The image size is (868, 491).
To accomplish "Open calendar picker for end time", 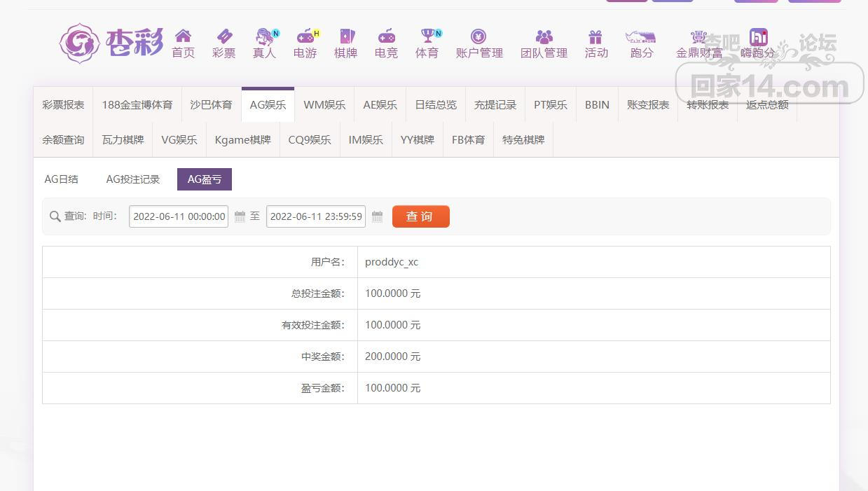I will 377,217.
